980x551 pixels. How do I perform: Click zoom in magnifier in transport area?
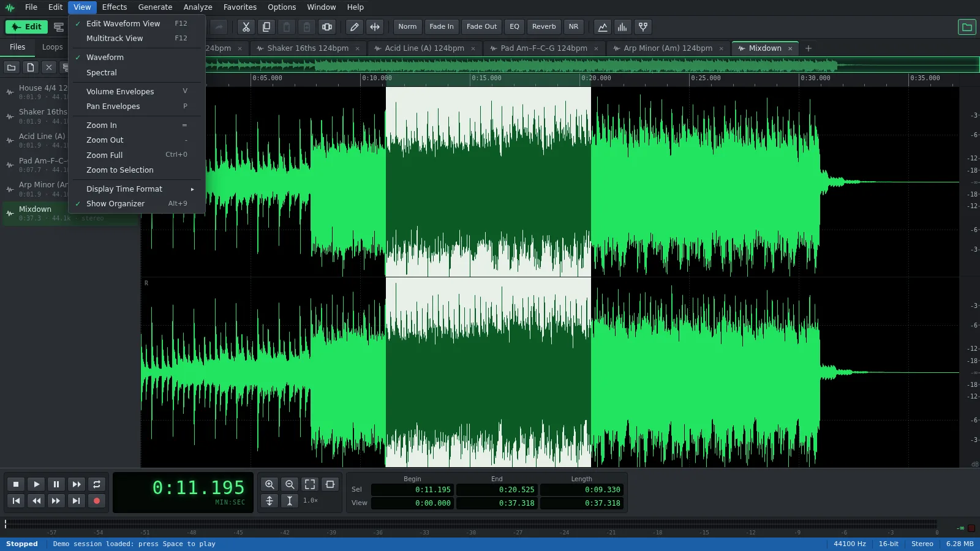269,484
